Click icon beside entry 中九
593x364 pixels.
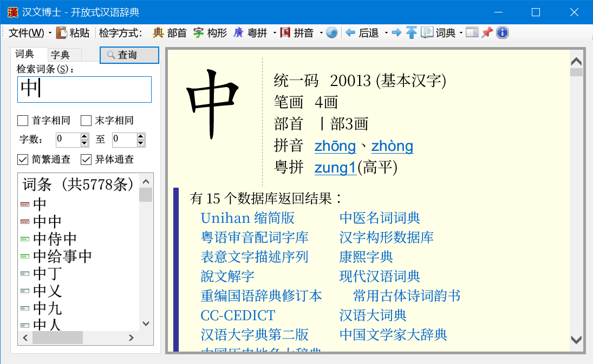click(x=25, y=308)
